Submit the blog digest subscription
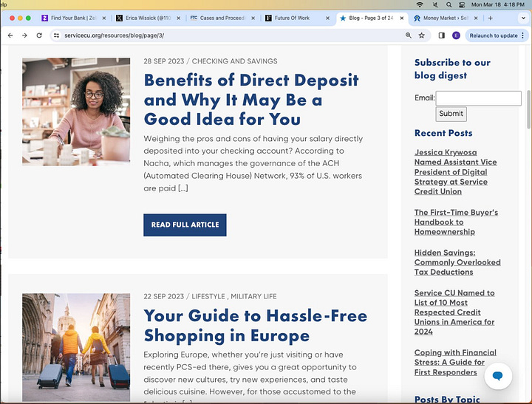Image resolution: width=532 pixels, height=404 pixels. (451, 114)
